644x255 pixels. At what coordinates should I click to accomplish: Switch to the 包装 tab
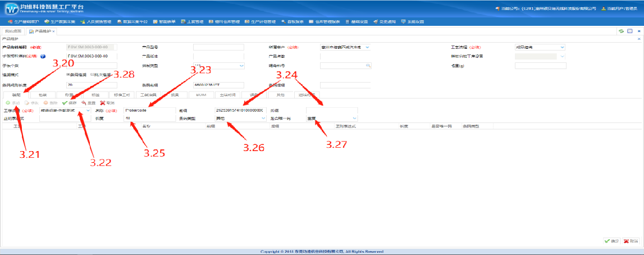click(x=43, y=95)
